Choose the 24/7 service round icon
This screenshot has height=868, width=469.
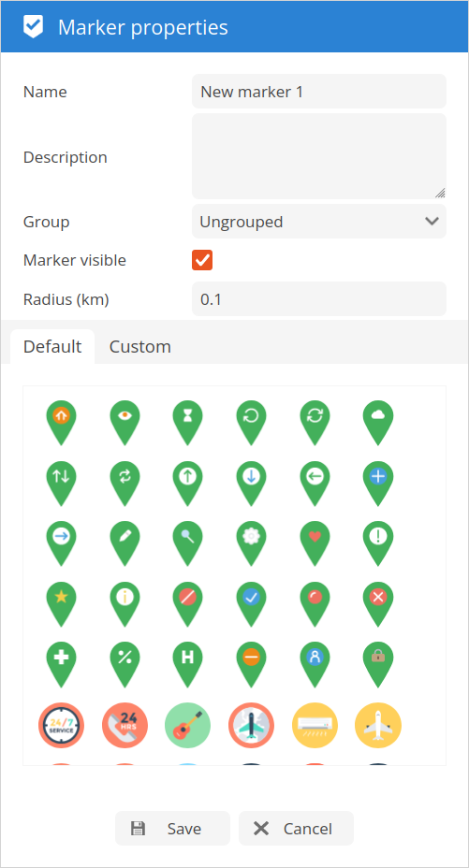click(x=61, y=725)
